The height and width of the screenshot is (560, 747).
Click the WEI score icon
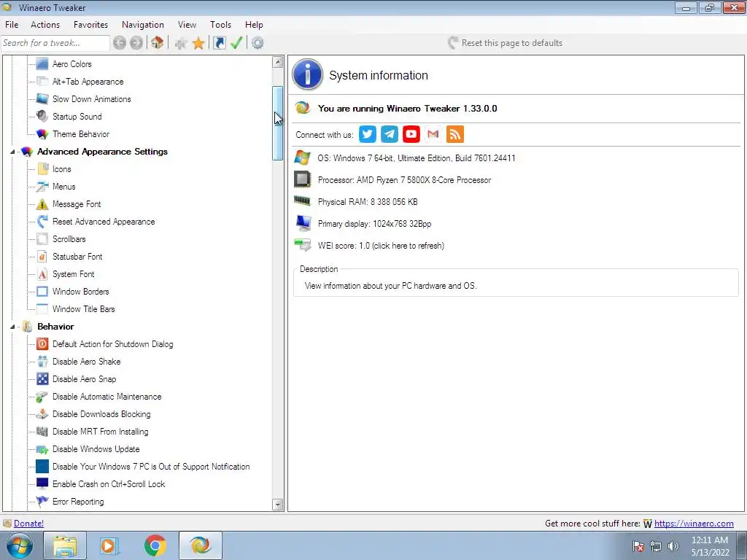pyautogui.click(x=303, y=245)
